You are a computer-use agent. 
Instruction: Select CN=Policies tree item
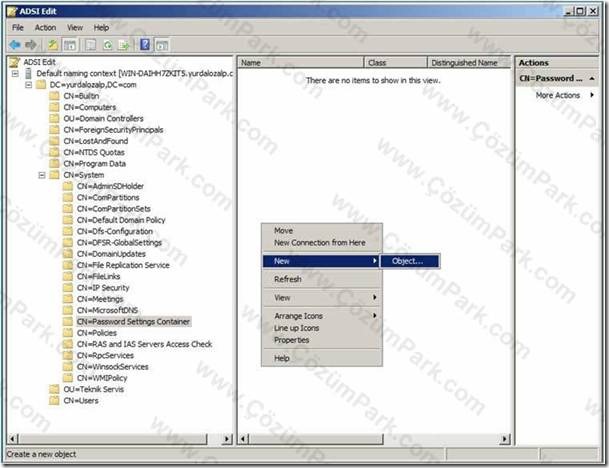[x=97, y=333]
